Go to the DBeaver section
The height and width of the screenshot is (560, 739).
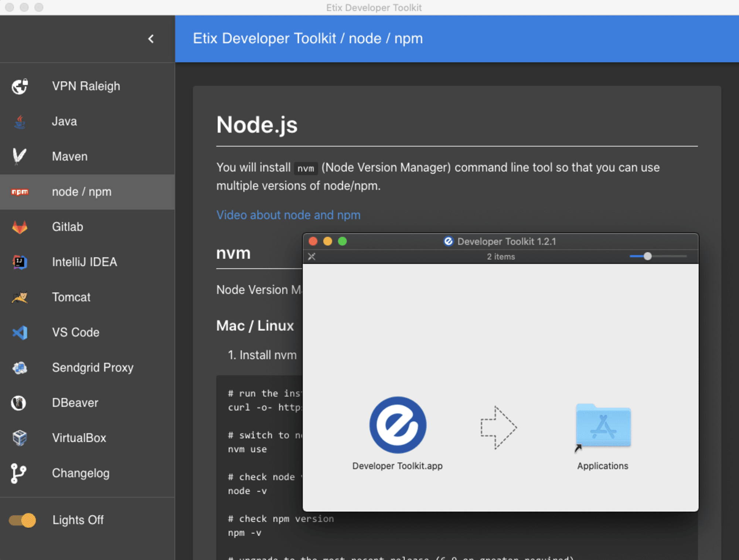(x=87, y=403)
